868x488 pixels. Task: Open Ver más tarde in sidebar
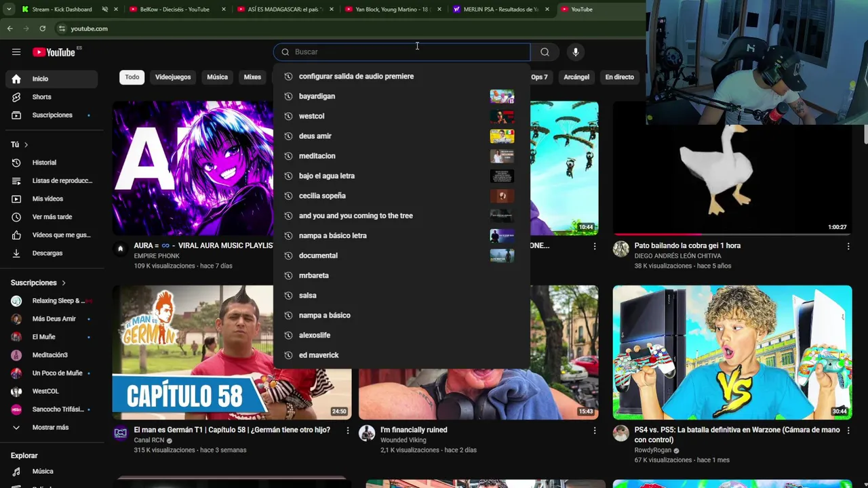tap(52, 217)
